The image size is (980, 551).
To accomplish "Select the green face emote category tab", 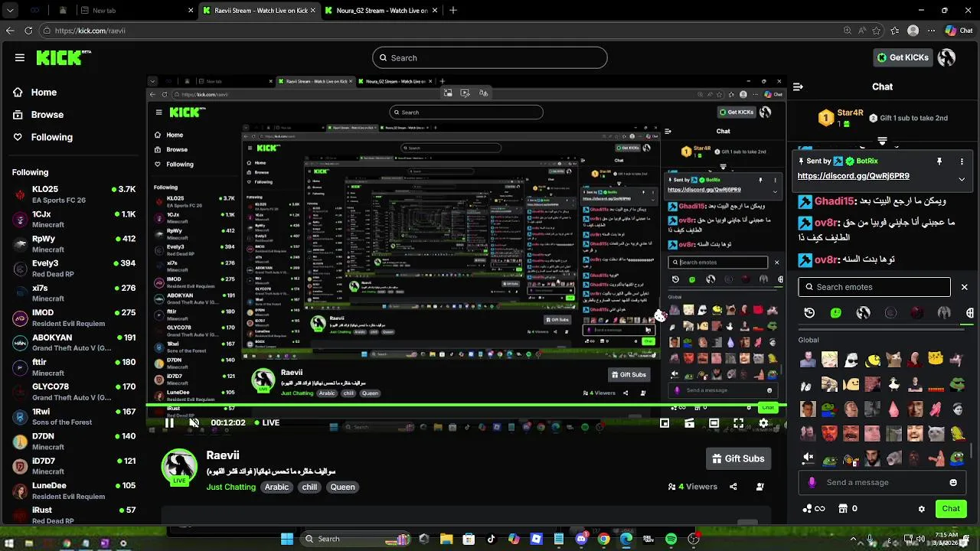I will 836,313.
